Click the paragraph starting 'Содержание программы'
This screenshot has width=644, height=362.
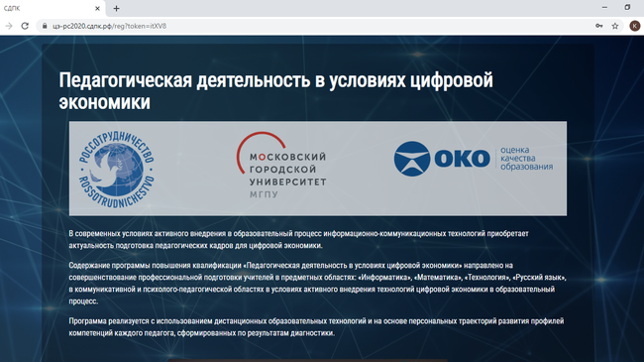click(x=317, y=283)
